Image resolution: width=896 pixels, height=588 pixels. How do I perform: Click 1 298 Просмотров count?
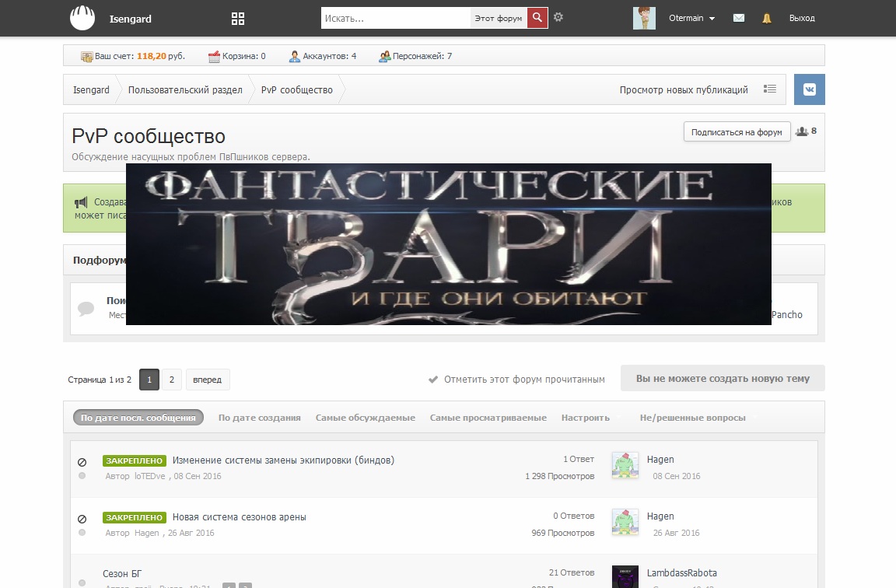(x=560, y=476)
